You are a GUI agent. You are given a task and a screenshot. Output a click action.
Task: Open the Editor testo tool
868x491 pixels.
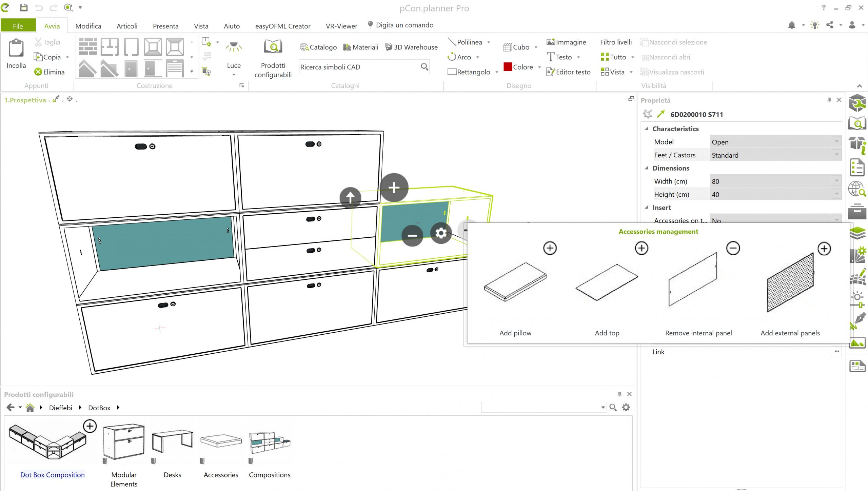569,72
